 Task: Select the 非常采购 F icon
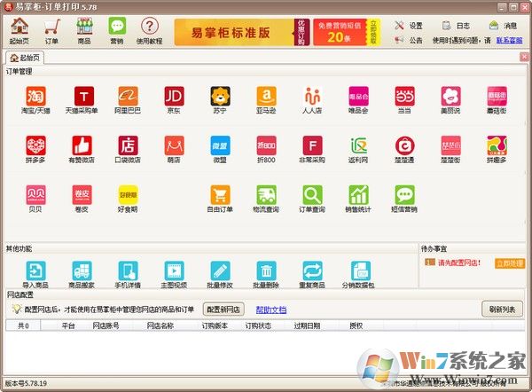(x=312, y=146)
